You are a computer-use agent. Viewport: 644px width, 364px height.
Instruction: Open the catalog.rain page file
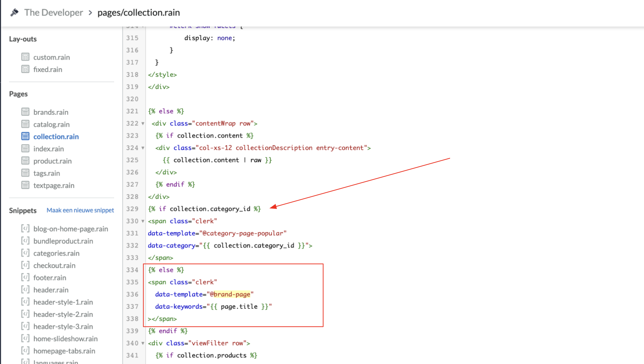51,124
